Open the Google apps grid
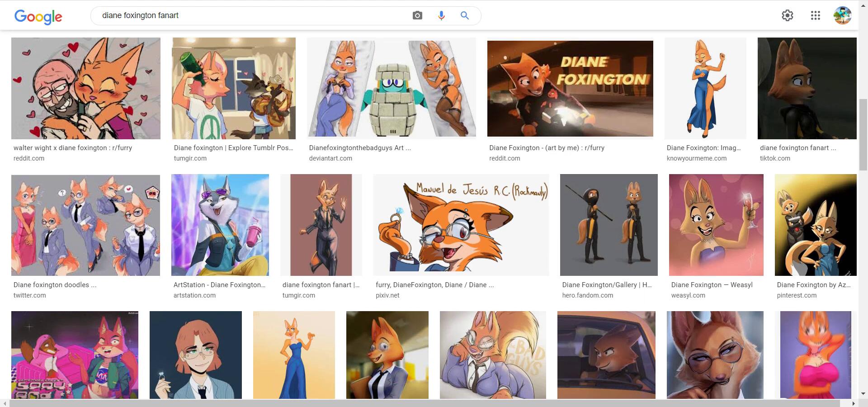This screenshot has height=407, width=868. pyautogui.click(x=815, y=15)
